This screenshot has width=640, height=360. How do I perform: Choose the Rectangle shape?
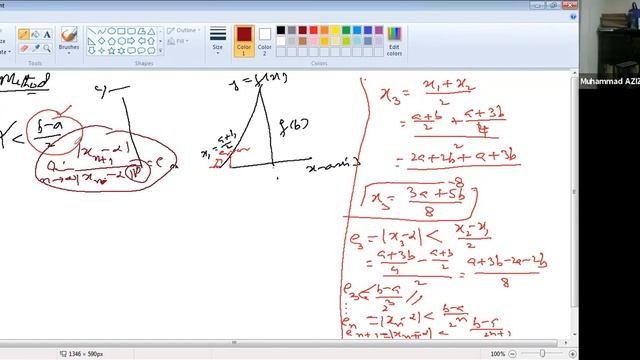pos(121,31)
